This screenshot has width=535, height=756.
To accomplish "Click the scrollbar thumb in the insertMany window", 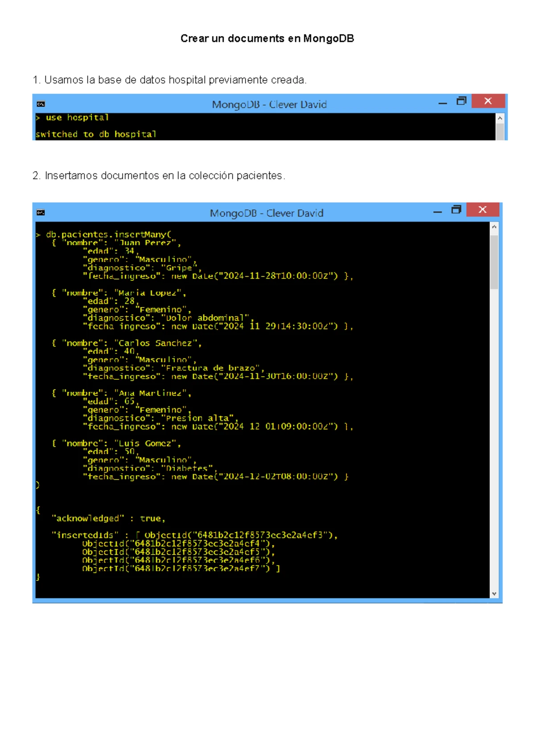I will [x=494, y=262].
